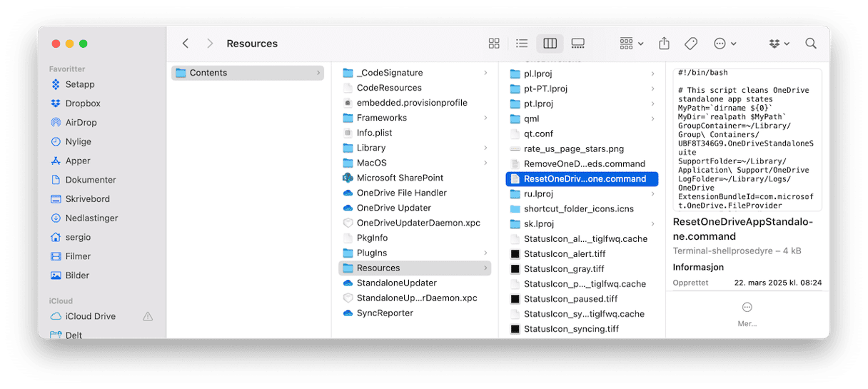Click the iCloud Drive warning triangle

[x=148, y=316]
